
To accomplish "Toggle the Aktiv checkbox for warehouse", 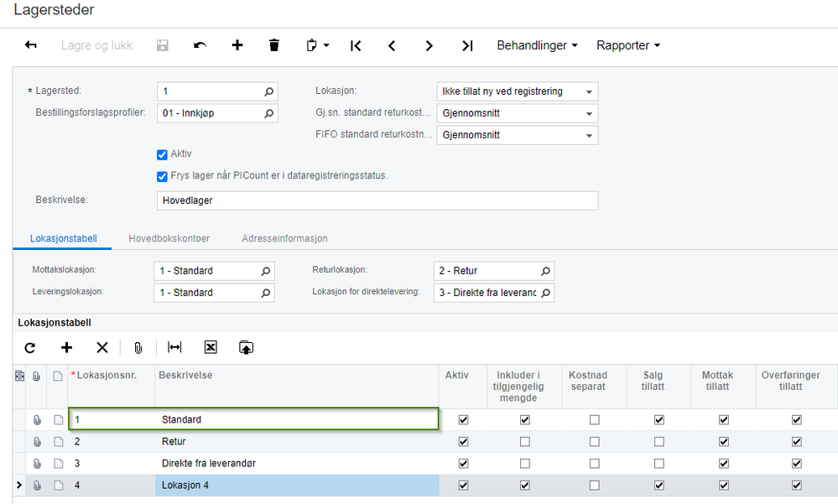I will [163, 154].
